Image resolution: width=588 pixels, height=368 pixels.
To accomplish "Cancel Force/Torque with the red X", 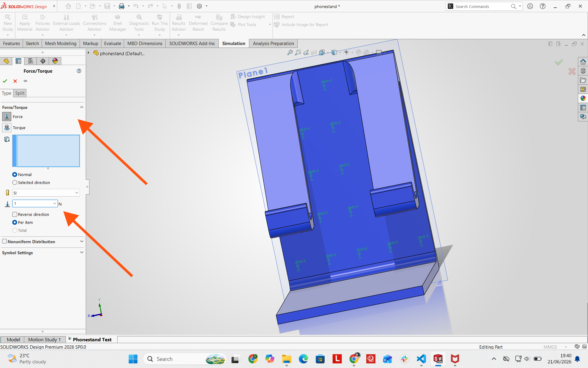I will coord(15,81).
